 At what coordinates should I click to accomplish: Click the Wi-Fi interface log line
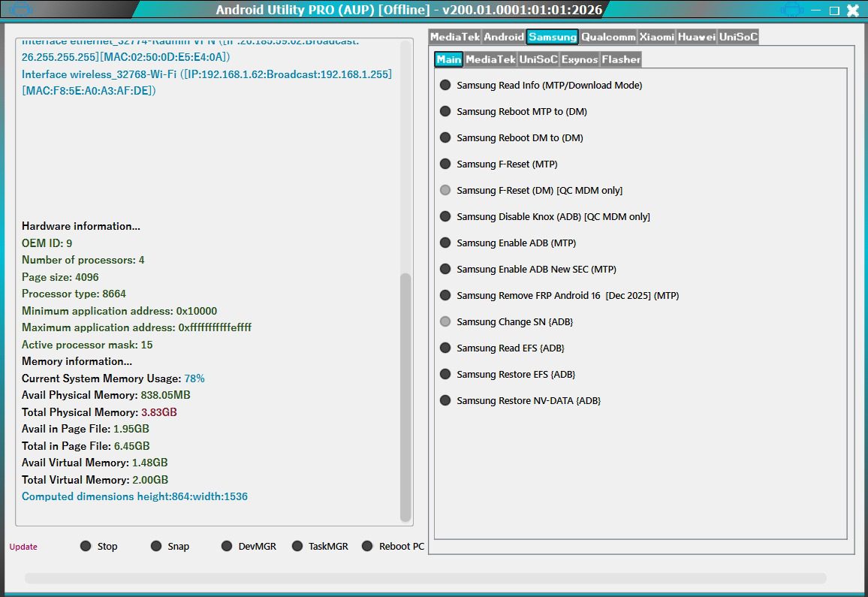[x=206, y=83]
